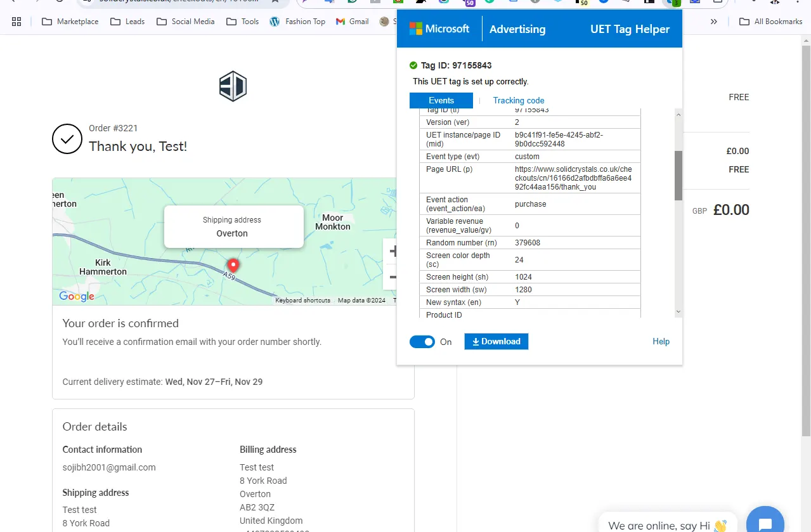Download the UET tag event data
811x532 pixels.
496,342
